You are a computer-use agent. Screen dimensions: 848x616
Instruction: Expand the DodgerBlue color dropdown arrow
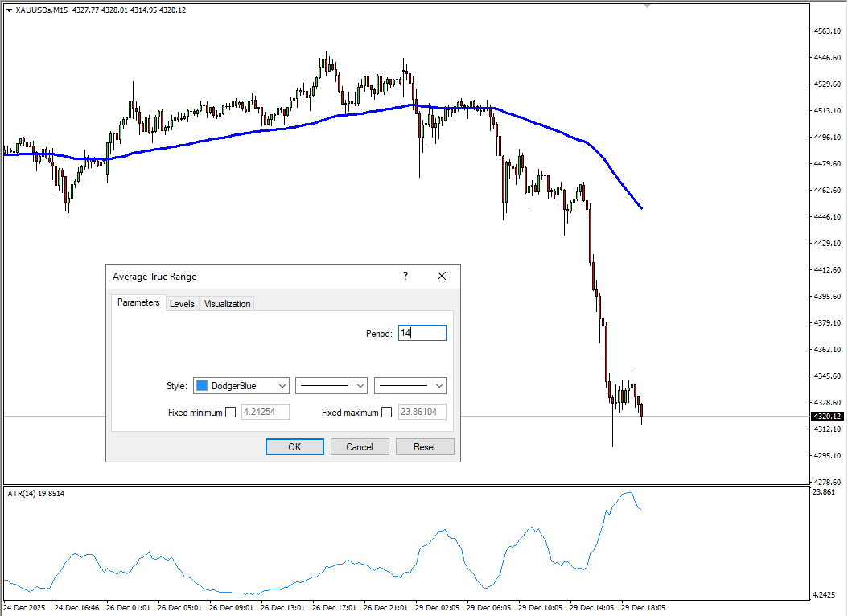(x=282, y=386)
